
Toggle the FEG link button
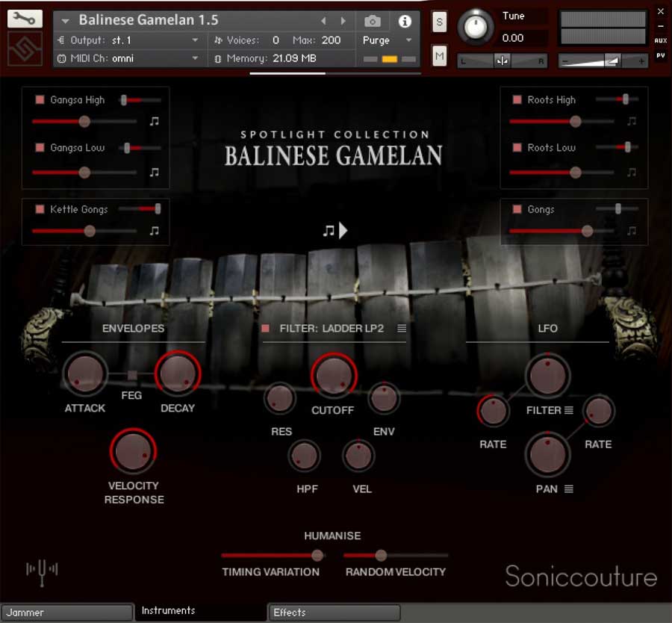(132, 375)
